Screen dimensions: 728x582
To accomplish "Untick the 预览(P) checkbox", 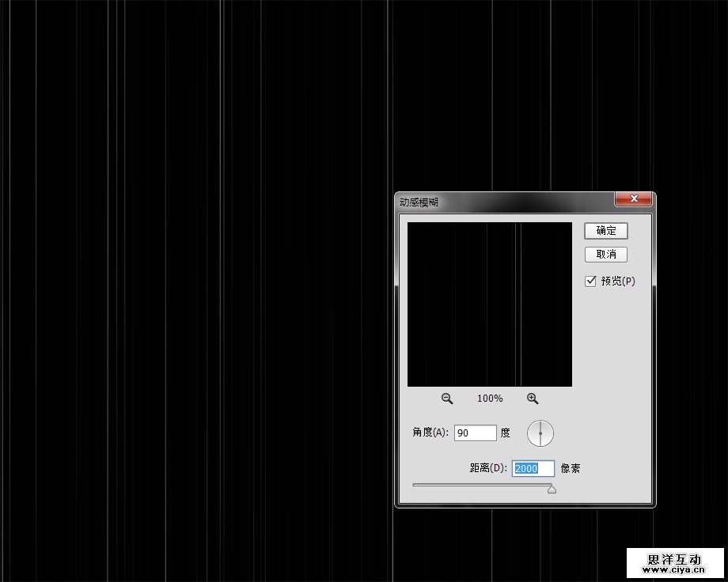I will pos(590,282).
